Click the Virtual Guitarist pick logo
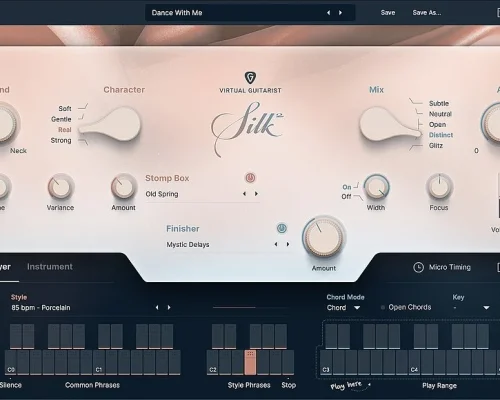The width and height of the screenshot is (500, 400). pyautogui.click(x=250, y=78)
